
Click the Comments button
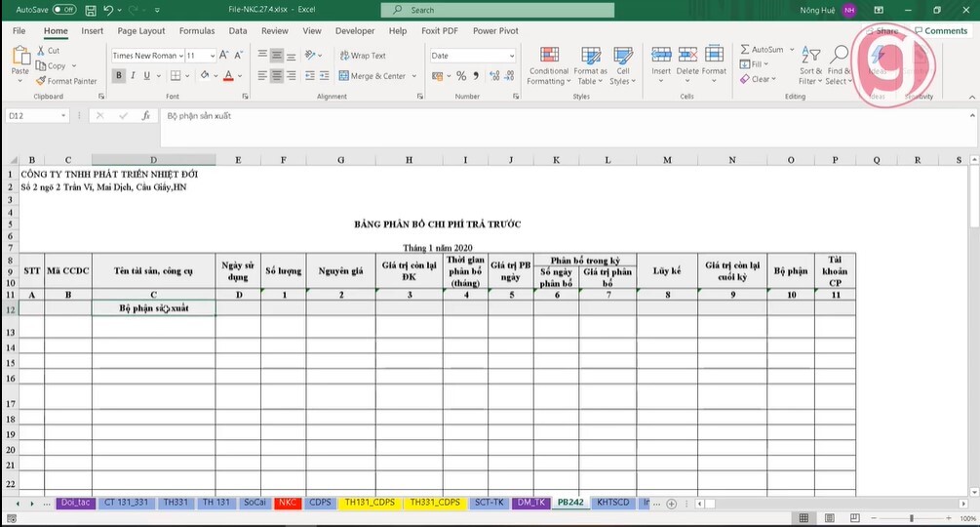click(x=941, y=30)
